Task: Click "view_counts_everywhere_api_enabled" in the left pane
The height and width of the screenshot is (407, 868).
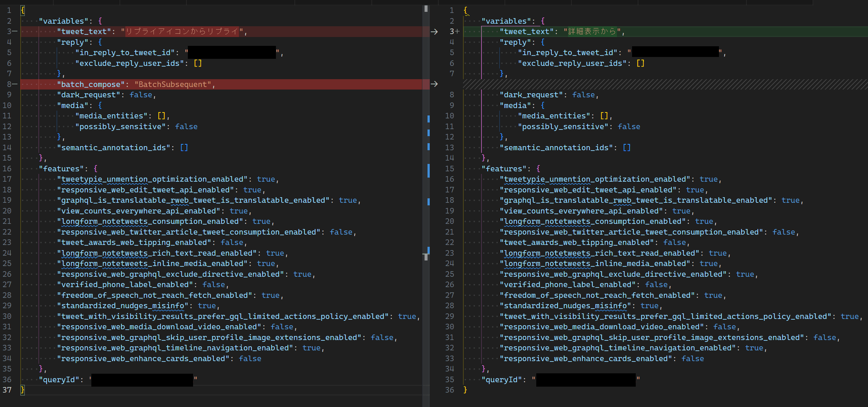Action: (x=141, y=211)
